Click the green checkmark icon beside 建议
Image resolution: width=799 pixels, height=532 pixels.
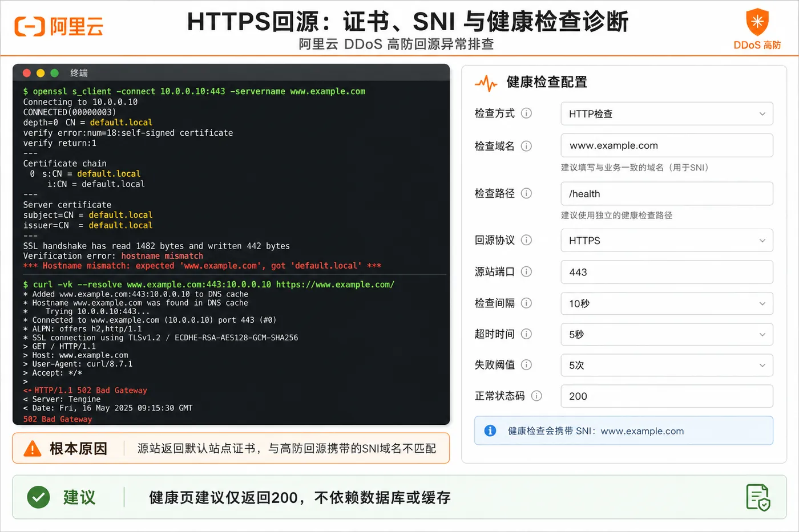[x=39, y=497]
